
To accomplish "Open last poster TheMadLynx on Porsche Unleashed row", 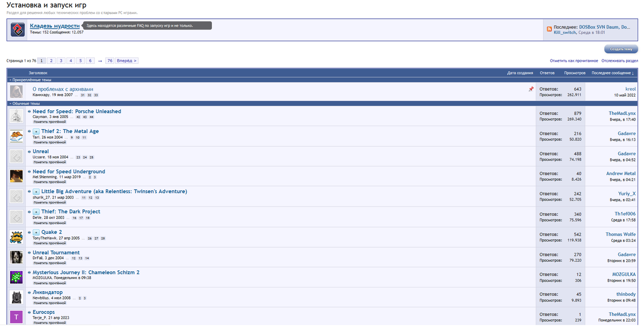I will [622, 113].
